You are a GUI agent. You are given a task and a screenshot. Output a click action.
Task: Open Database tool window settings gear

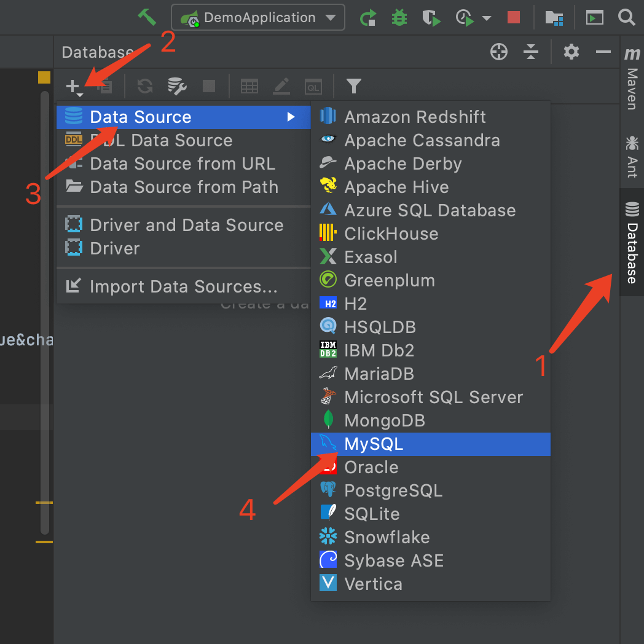[x=571, y=52]
